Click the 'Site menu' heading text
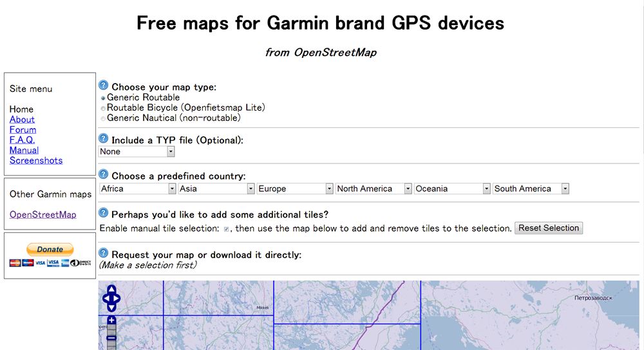This screenshot has height=350, width=644. click(31, 89)
